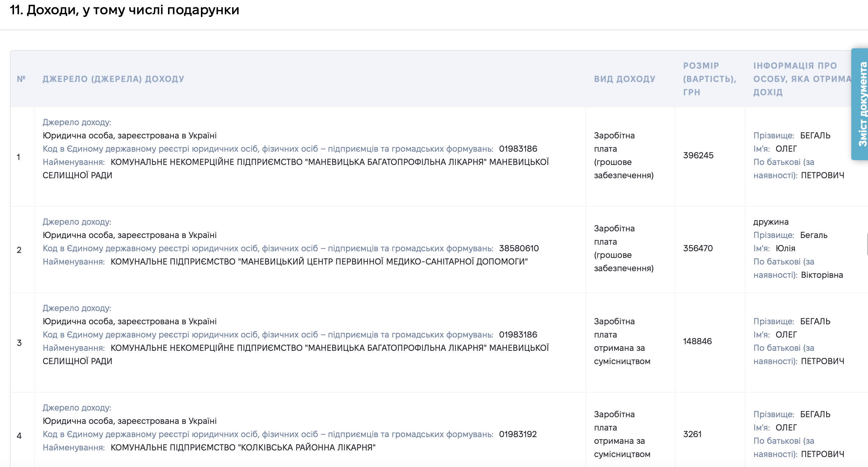Click surname 'БЕГАЛЬ' in row 4
This screenshot has height=467, width=868.
[x=815, y=414]
